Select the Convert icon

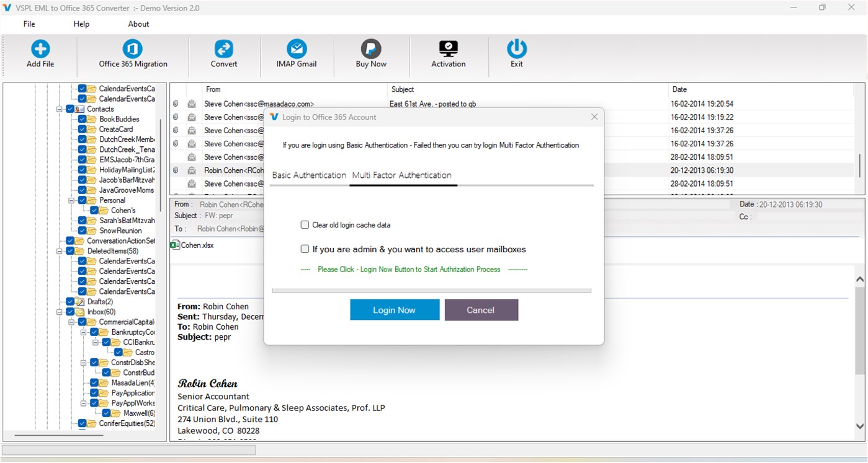(x=223, y=56)
